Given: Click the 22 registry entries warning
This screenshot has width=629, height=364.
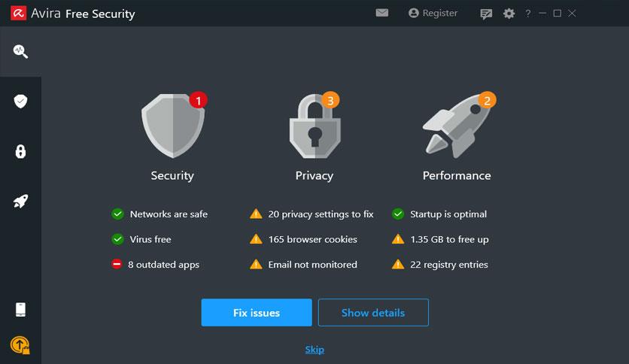Looking at the screenshot, I should [x=439, y=265].
